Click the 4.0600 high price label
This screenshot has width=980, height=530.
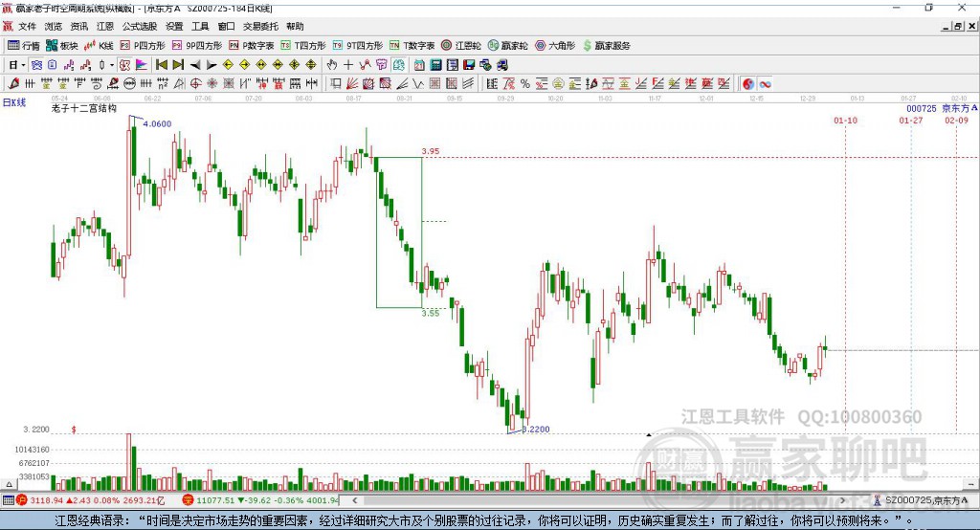[157, 123]
